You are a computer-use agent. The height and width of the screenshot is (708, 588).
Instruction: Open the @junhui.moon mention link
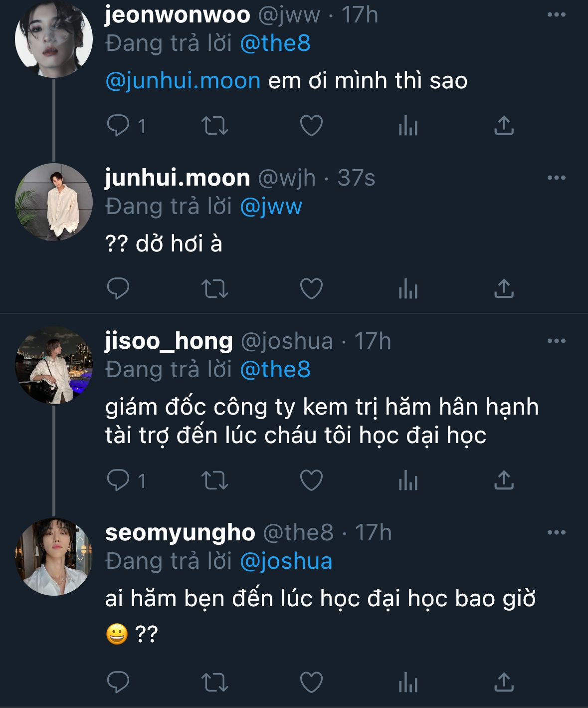tap(183, 81)
